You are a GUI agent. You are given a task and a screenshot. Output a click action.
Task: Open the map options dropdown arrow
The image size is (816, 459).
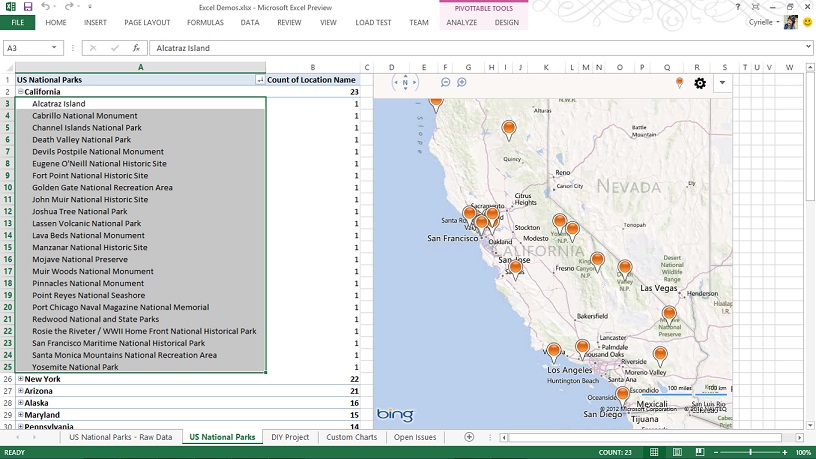pos(721,82)
